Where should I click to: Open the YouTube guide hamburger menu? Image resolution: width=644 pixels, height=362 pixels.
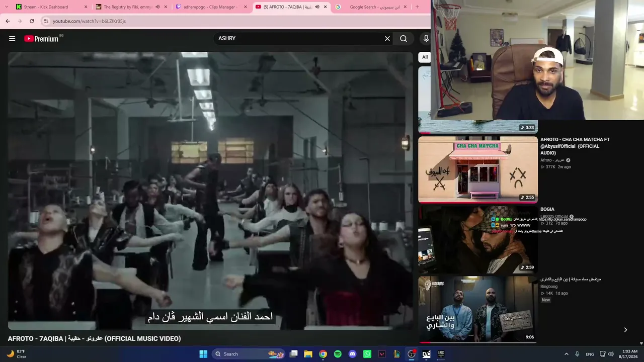tap(12, 39)
